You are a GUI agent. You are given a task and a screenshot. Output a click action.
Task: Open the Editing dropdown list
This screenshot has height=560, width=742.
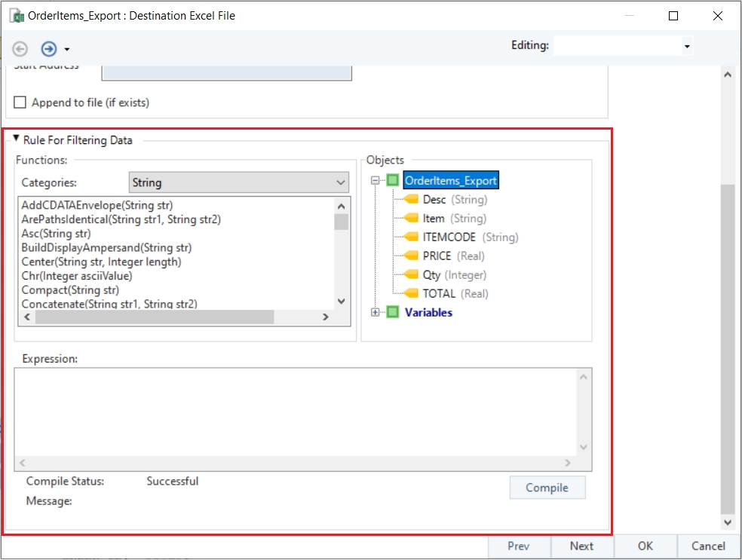pyautogui.click(x=686, y=47)
